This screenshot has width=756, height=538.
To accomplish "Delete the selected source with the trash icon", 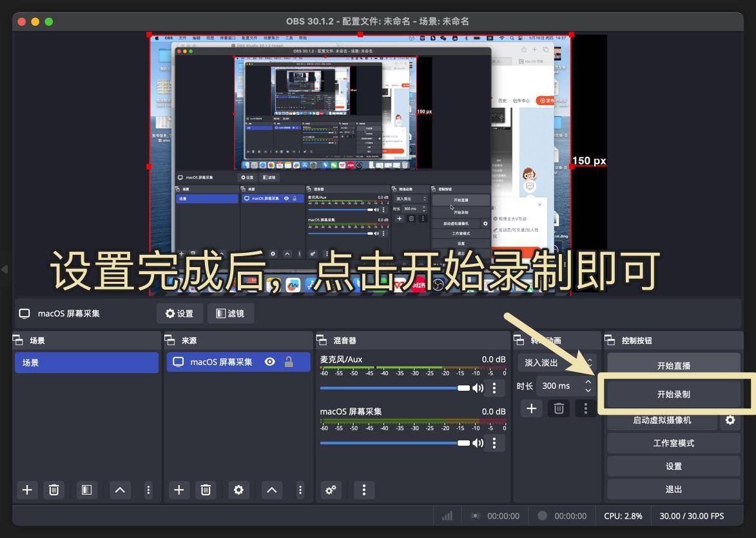I will point(206,490).
